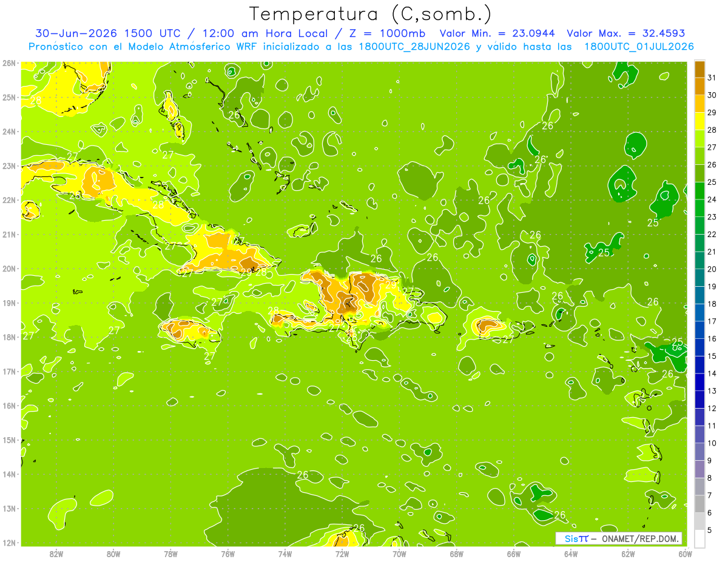
Task: Click the 14N latitude axis label
Action: pos(8,474)
